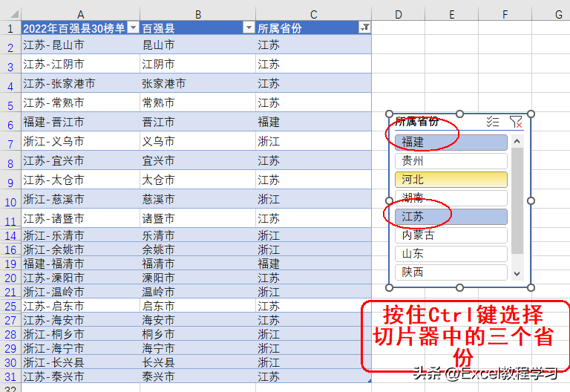
Task: Deselect 福建 in the slicer
Action: pyautogui.click(x=451, y=143)
